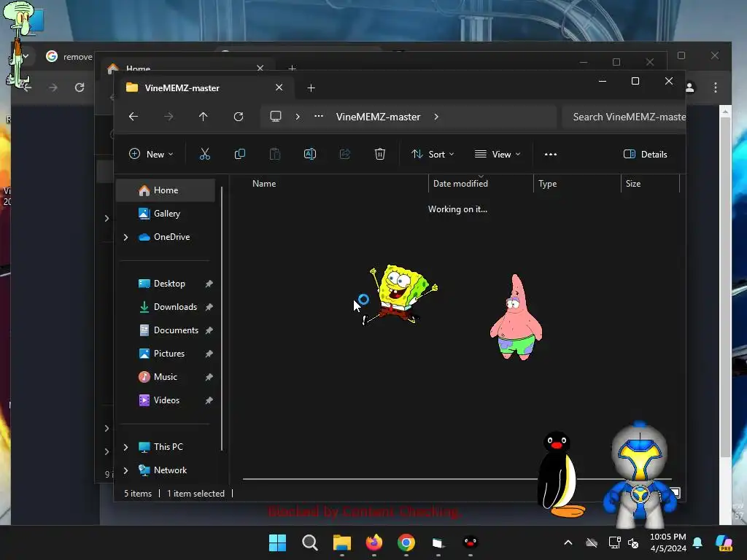Screen dimensions: 747x560
Task: Expand the OneDrive tree node
Action: (x=125, y=237)
